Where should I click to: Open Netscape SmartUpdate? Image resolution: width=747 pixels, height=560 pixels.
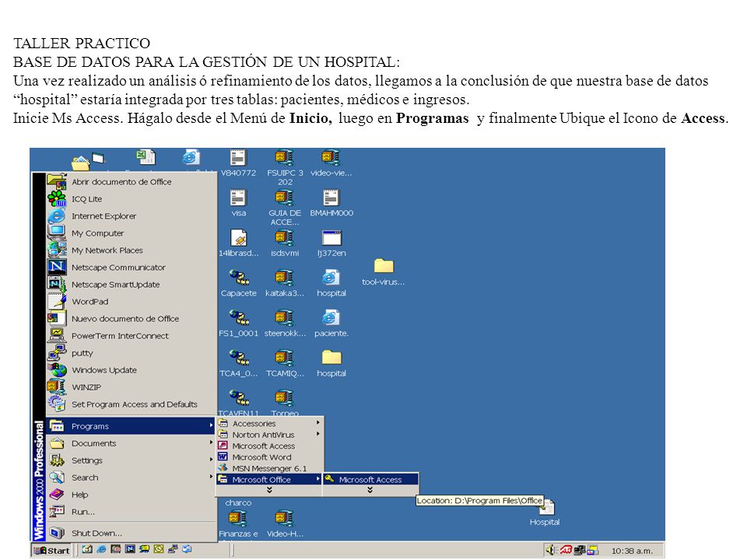[132, 285]
